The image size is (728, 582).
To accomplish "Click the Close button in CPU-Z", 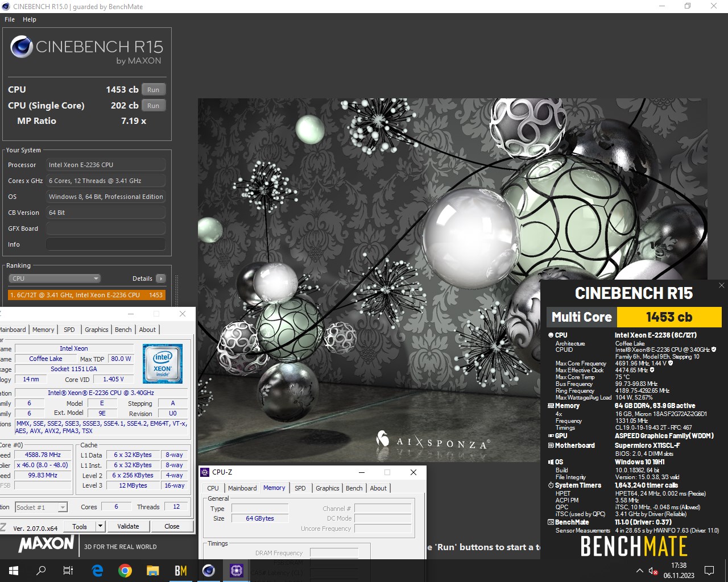I will point(172,526).
